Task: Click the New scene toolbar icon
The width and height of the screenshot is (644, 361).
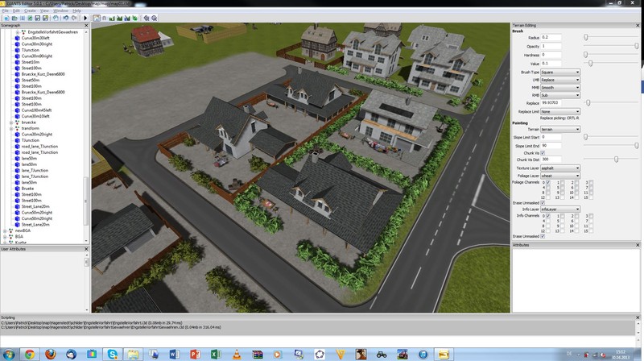Action: coord(6,18)
